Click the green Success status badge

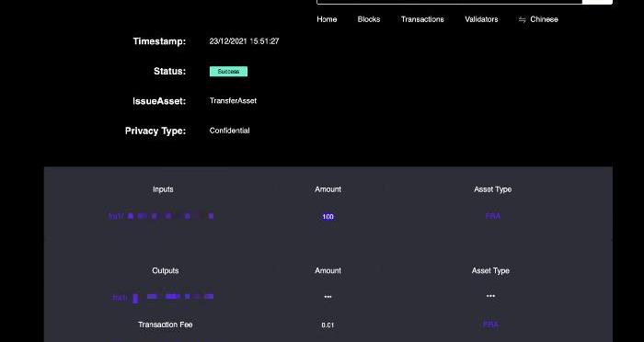(x=228, y=72)
